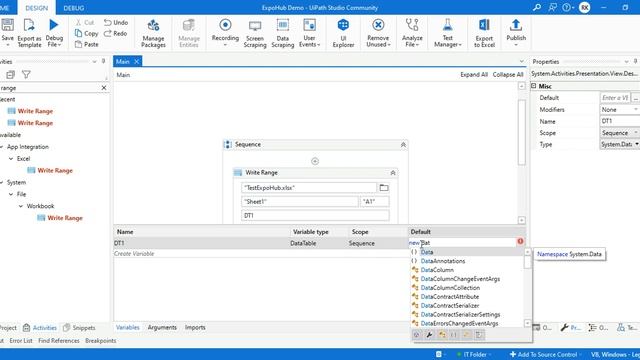The image size is (640, 360).
Task: Collapse the Sequence activity
Action: (403, 144)
